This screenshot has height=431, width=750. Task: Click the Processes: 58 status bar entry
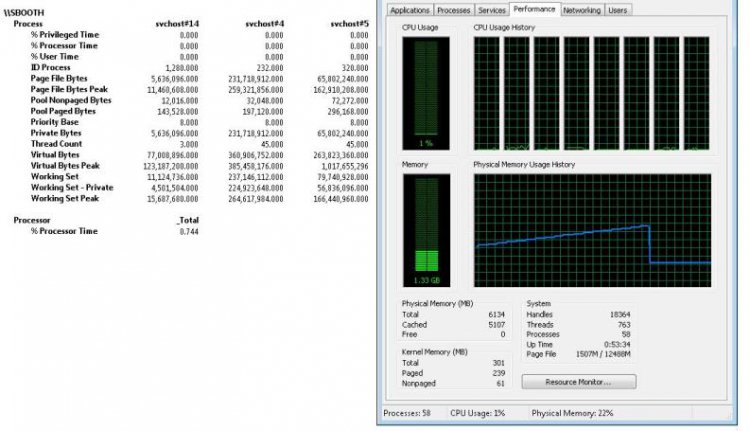pyautogui.click(x=407, y=413)
